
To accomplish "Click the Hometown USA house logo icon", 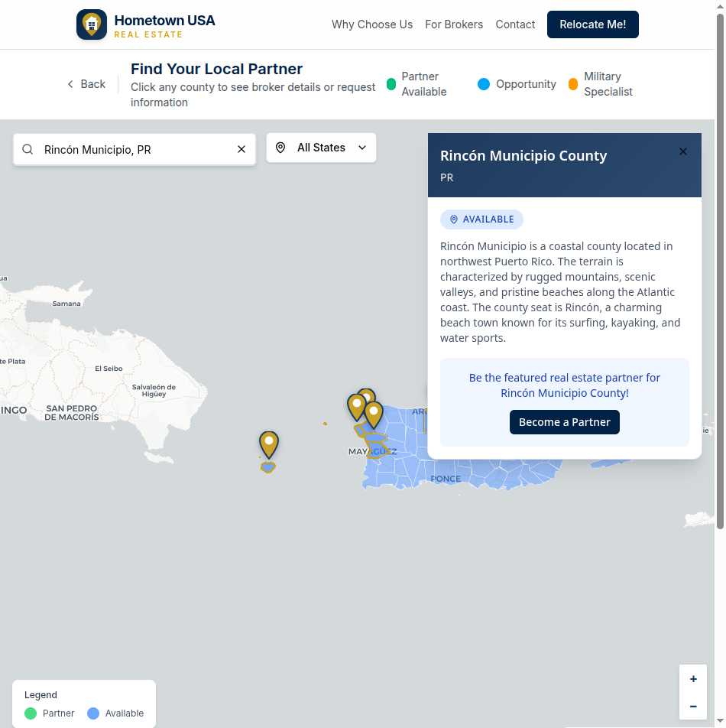I will [x=92, y=24].
